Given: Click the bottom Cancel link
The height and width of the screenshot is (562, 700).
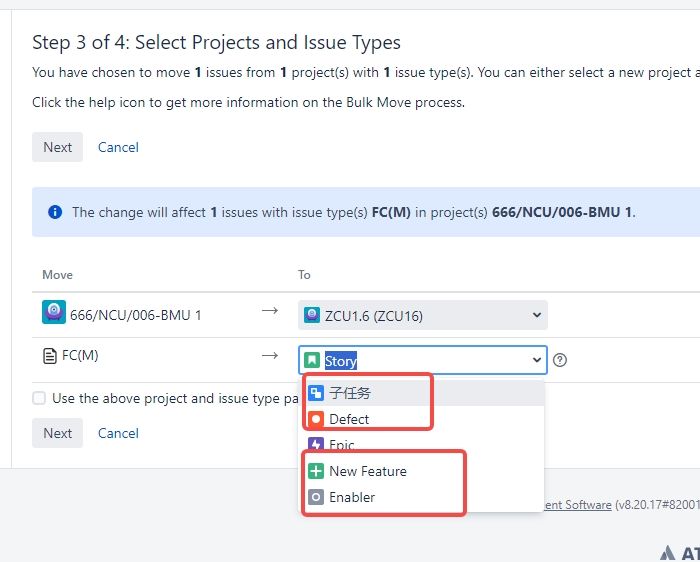Looking at the screenshot, I should coord(118,433).
